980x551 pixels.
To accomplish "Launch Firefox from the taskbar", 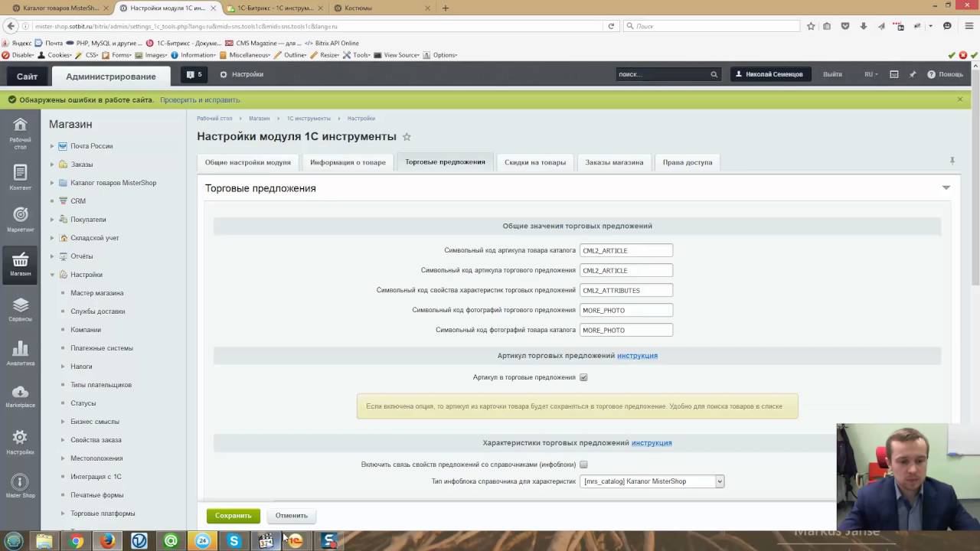I will point(107,541).
